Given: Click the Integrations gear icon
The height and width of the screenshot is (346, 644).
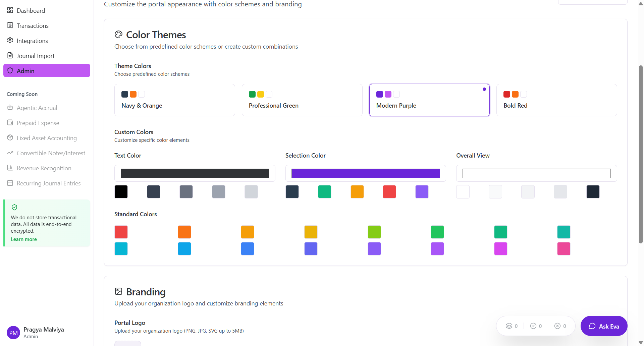Looking at the screenshot, I should (10, 41).
